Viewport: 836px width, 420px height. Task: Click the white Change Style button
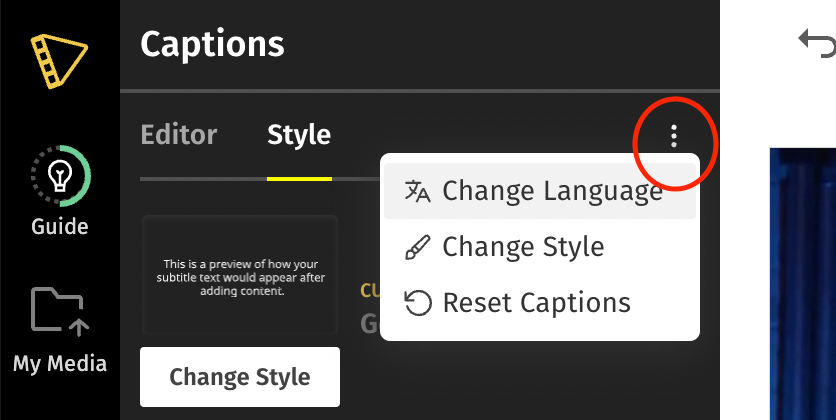(240, 377)
